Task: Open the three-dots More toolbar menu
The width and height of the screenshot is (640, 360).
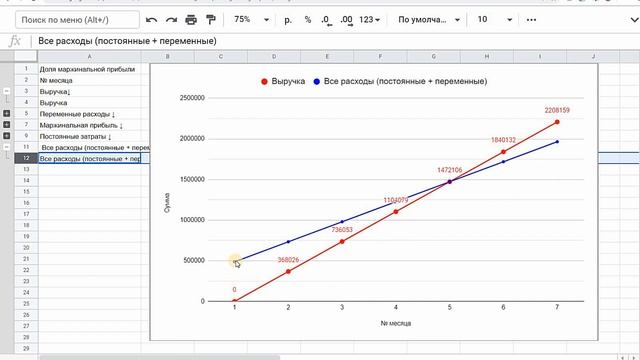Action: point(531,20)
